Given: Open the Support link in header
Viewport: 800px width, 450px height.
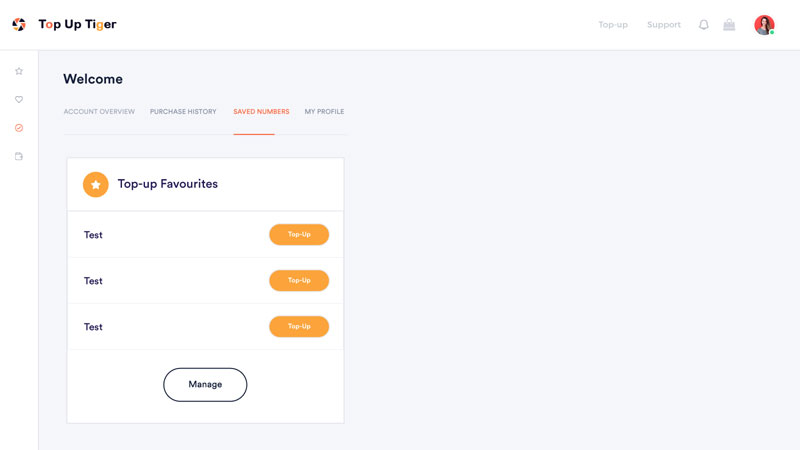Looking at the screenshot, I should coord(664,25).
